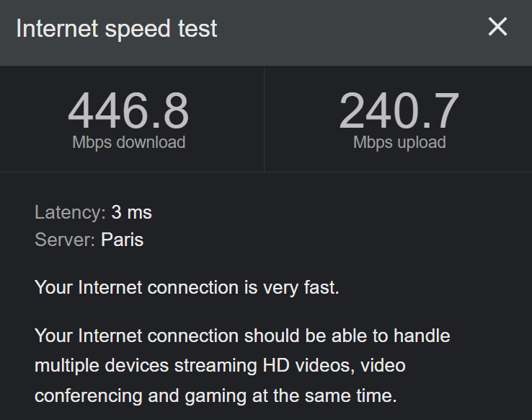Click the divider between download and upload
Image resolution: width=532 pixels, height=420 pixels.
coord(264,119)
